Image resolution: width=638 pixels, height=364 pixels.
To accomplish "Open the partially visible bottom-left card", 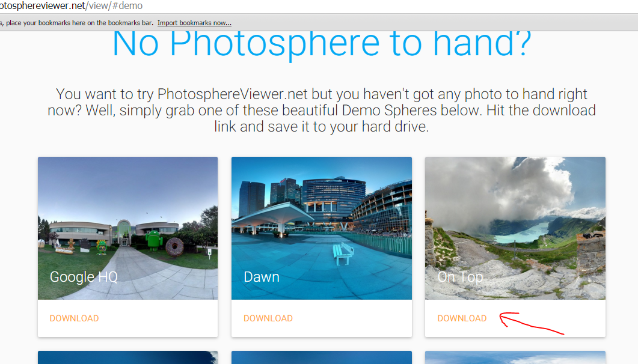I will 127,357.
